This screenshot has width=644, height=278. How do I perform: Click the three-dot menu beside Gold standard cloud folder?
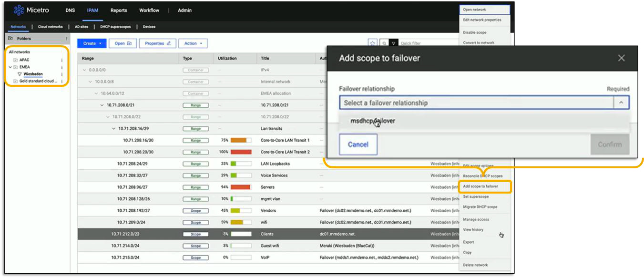coord(61,81)
